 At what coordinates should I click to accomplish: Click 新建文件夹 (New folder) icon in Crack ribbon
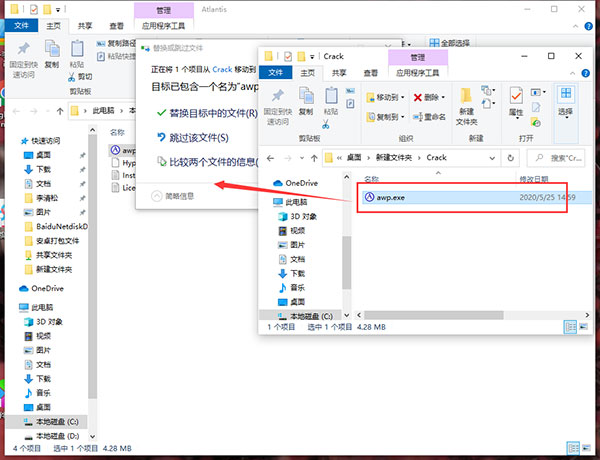point(467,102)
